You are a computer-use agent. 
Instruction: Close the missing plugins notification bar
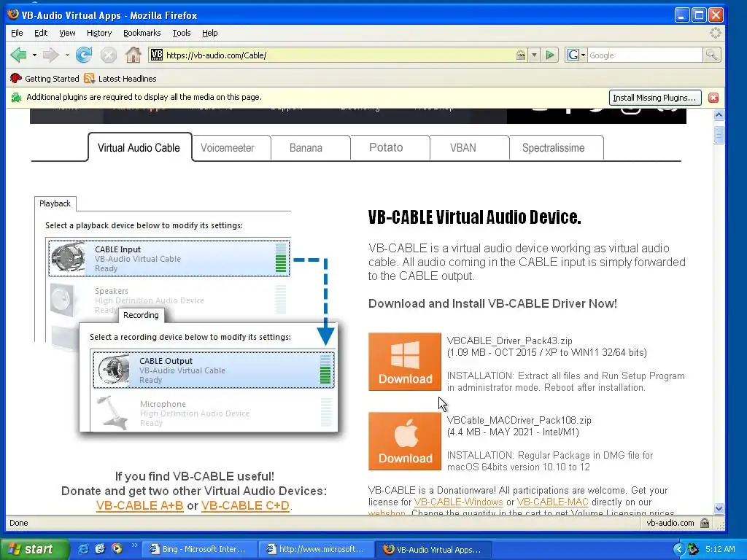[713, 98]
